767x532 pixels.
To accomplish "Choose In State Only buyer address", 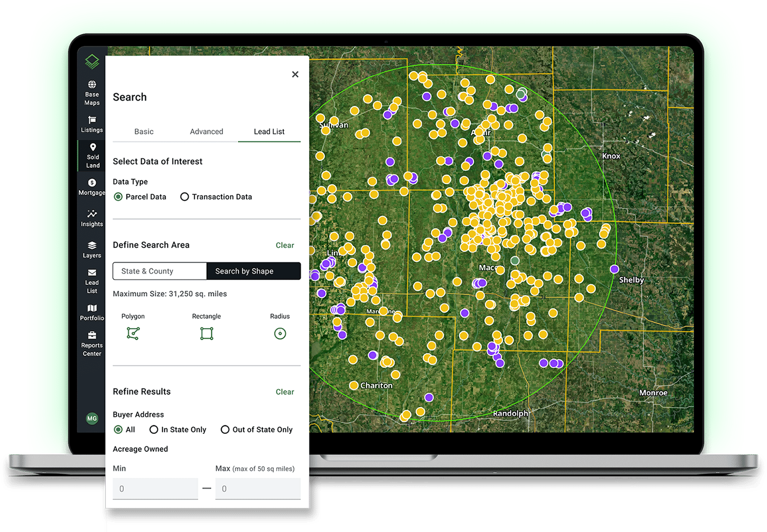I will [153, 430].
